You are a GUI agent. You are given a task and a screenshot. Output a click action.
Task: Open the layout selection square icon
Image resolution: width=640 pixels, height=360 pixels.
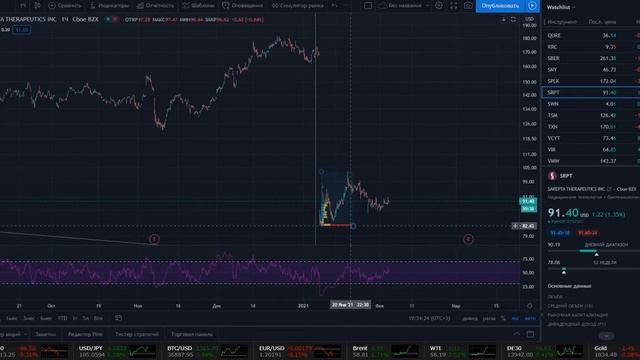[x=368, y=5]
